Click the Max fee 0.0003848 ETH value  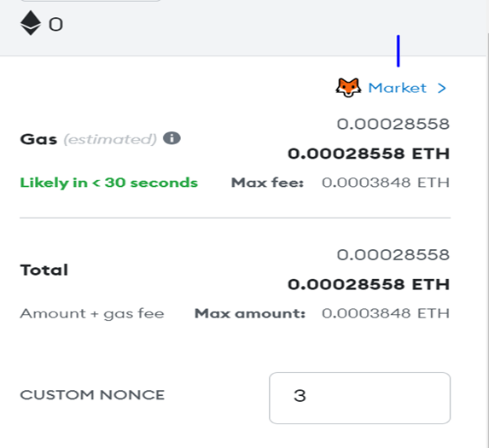point(386,183)
